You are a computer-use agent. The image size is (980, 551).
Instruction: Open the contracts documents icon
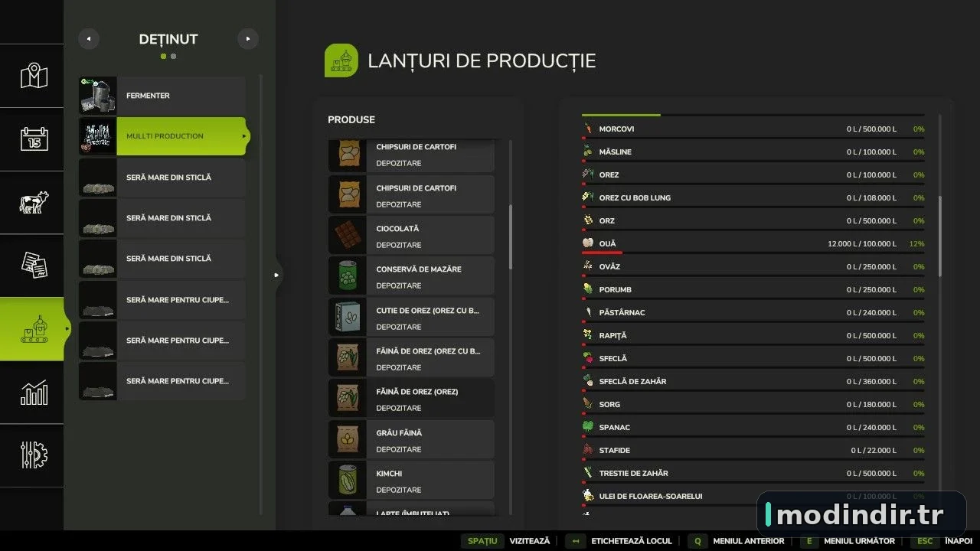(34, 266)
